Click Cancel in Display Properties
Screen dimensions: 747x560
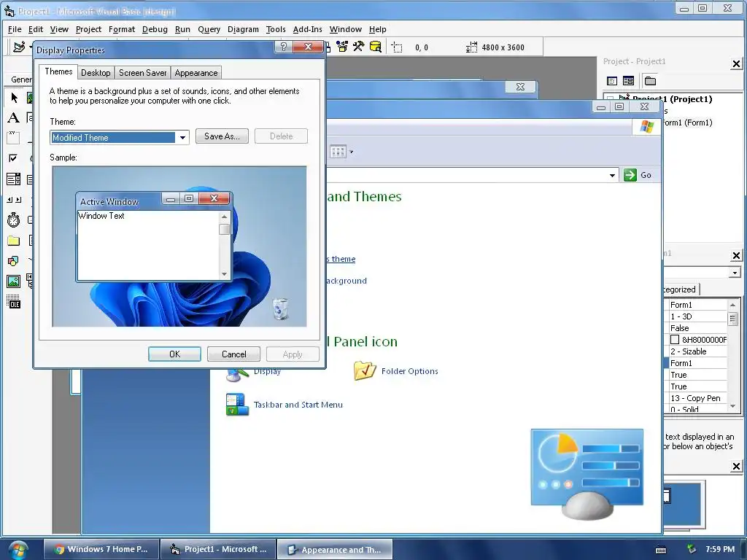point(233,354)
